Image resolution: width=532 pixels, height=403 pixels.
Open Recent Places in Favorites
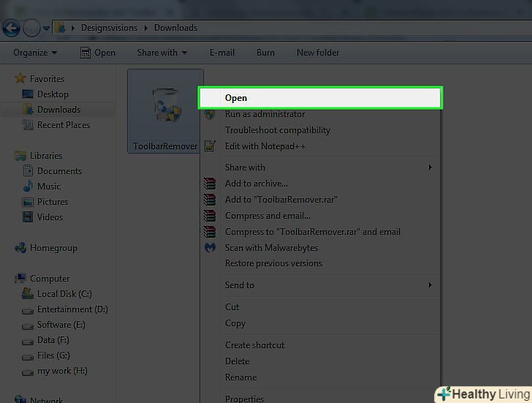[64, 125]
